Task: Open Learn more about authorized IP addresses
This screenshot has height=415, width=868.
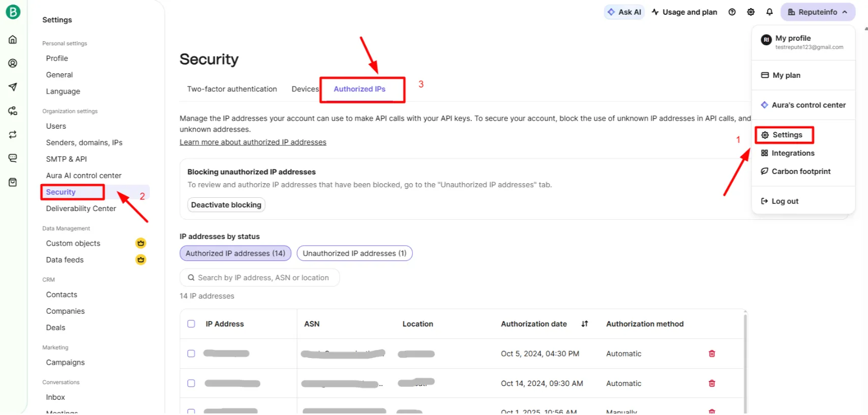Action: tap(253, 142)
